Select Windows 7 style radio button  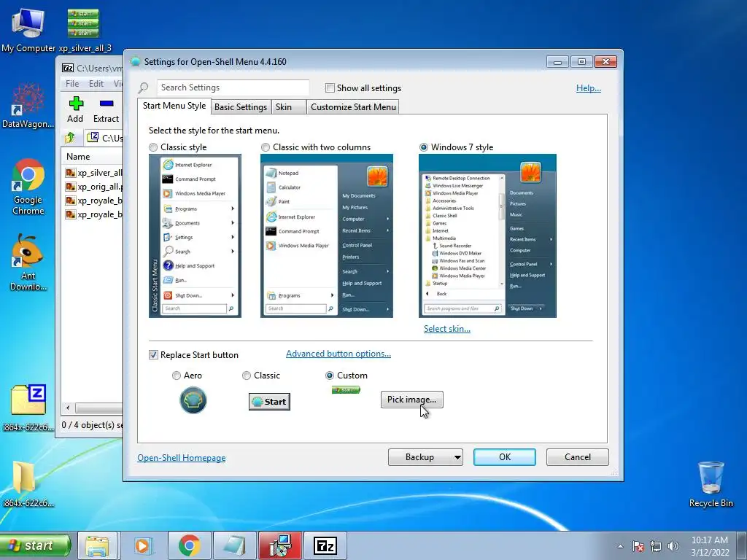coord(424,147)
